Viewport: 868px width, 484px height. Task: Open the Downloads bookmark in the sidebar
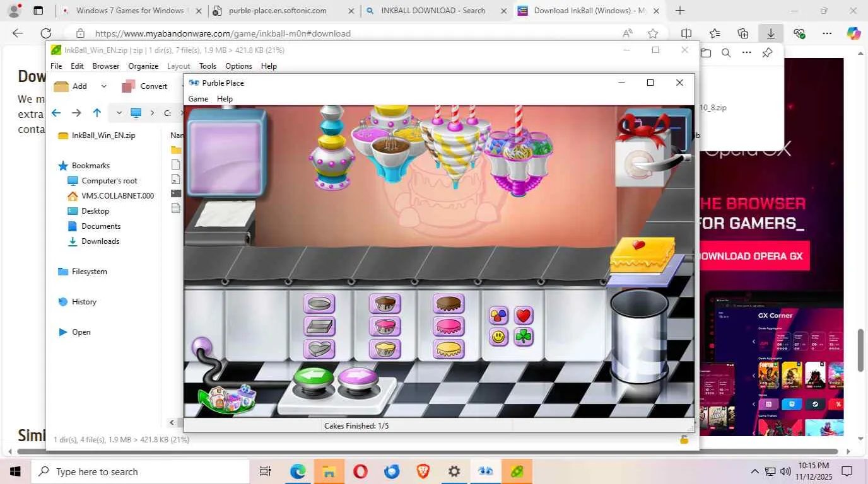pos(93,241)
